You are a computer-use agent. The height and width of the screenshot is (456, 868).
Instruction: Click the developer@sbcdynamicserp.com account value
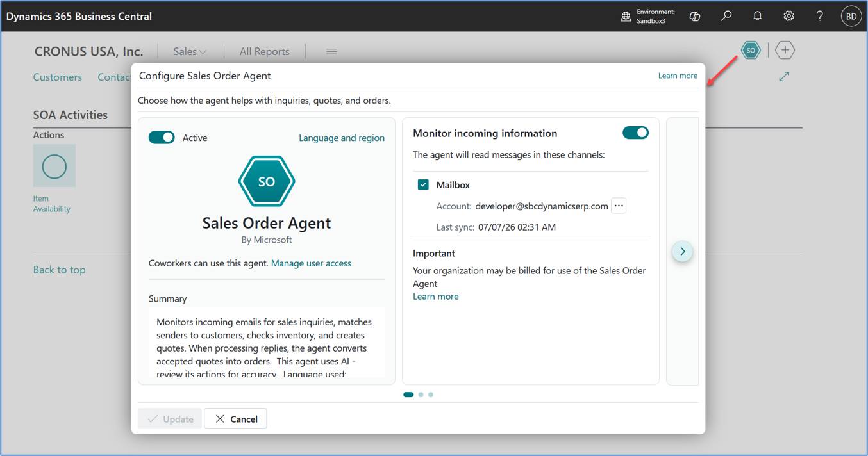pos(542,206)
